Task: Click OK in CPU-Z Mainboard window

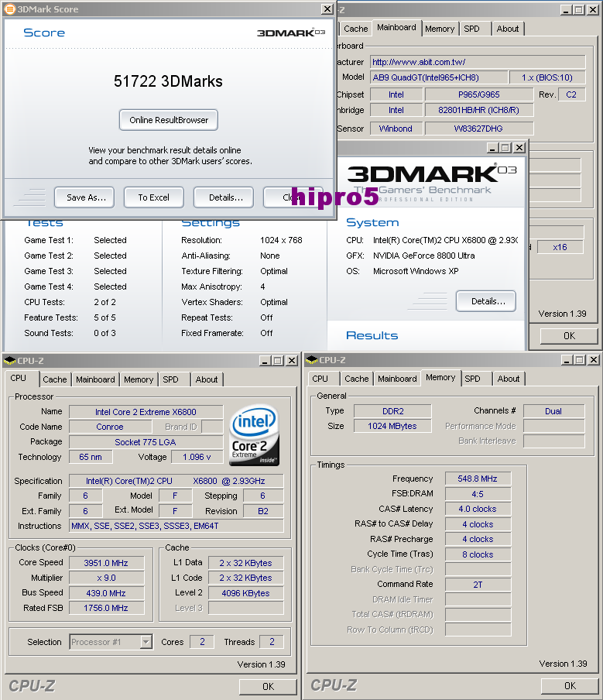Action: pos(569,336)
